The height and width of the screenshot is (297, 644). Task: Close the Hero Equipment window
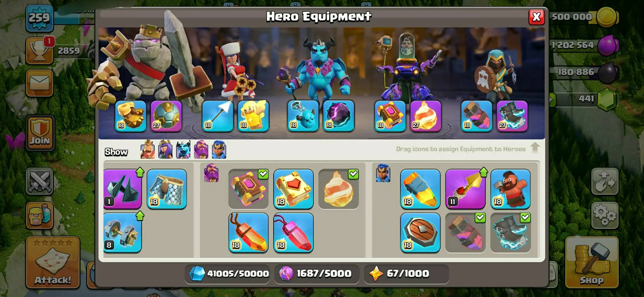coord(537,17)
